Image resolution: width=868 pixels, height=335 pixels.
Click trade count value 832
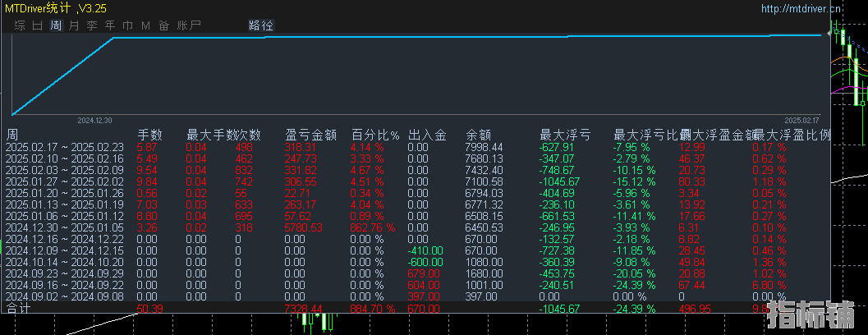pos(244,170)
